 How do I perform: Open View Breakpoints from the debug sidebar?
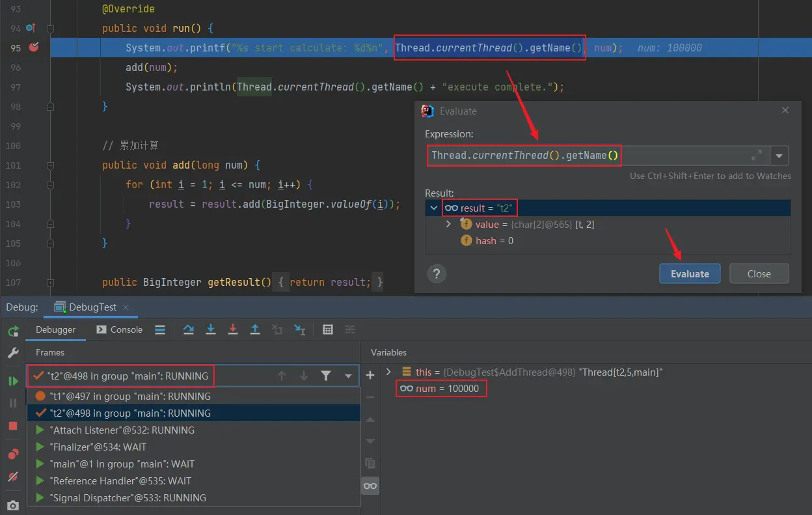coord(13,454)
